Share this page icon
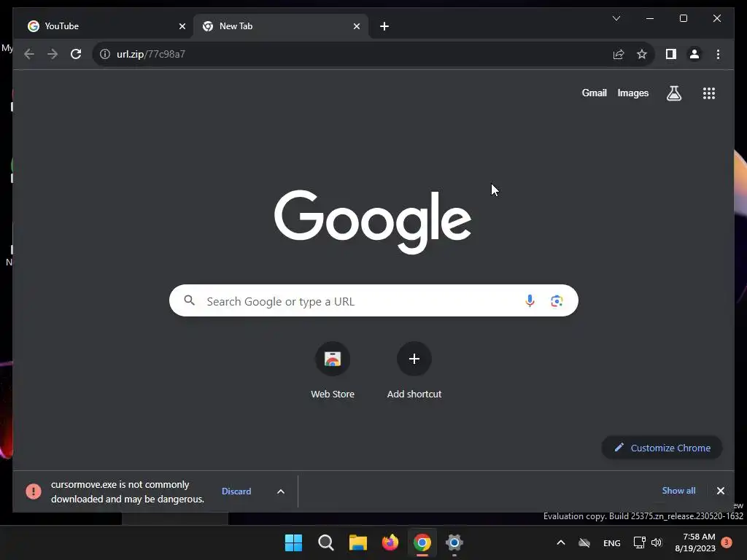The width and height of the screenshot is (747, 560). (x=619, y=54)
